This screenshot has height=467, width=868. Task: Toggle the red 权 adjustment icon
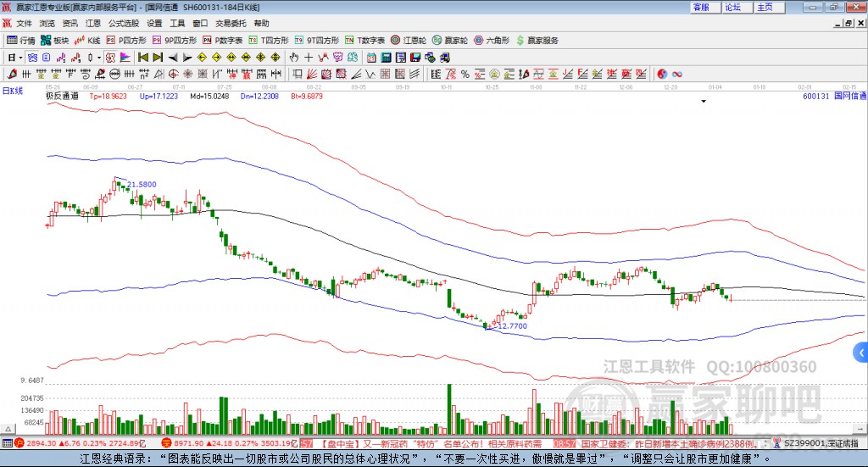click(110, 58)
